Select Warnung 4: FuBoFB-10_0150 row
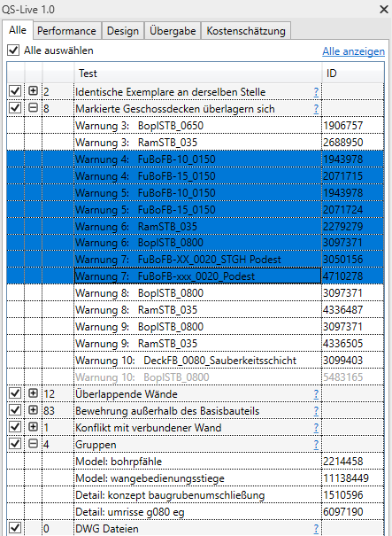 (x=196, y=159)
